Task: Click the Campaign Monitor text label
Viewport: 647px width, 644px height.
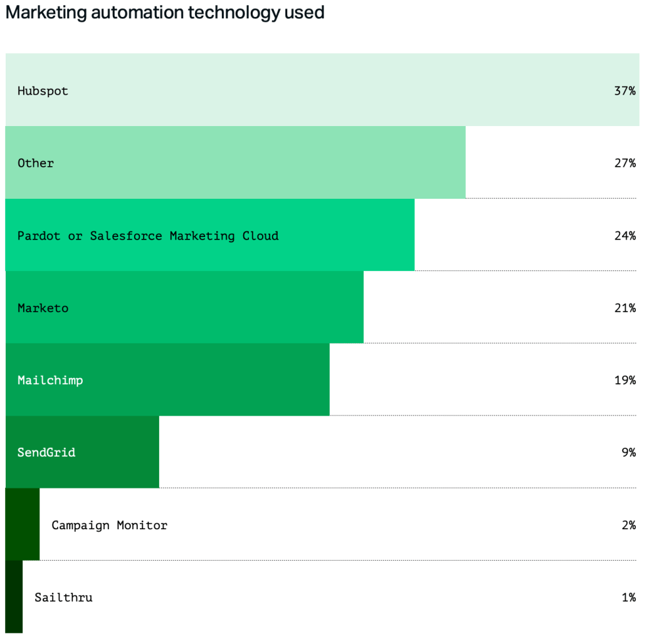Action: click(109, 525)
